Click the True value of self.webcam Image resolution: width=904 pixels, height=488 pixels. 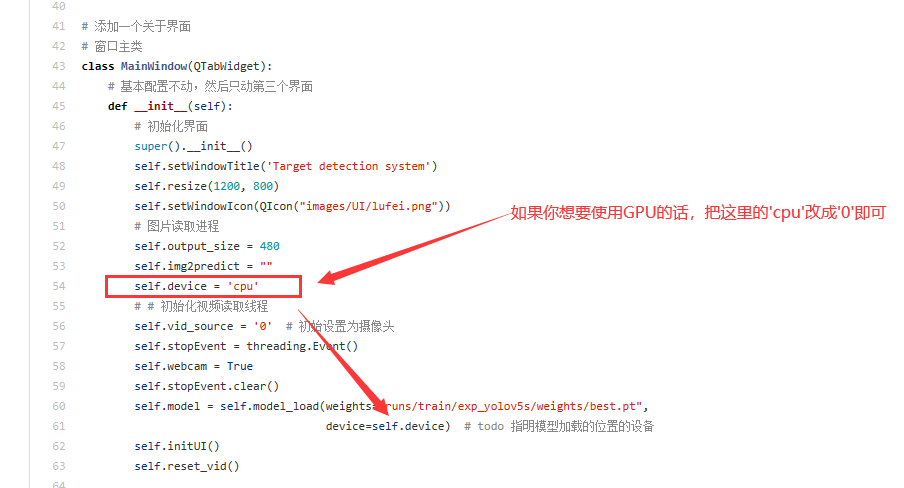(240, 366)
